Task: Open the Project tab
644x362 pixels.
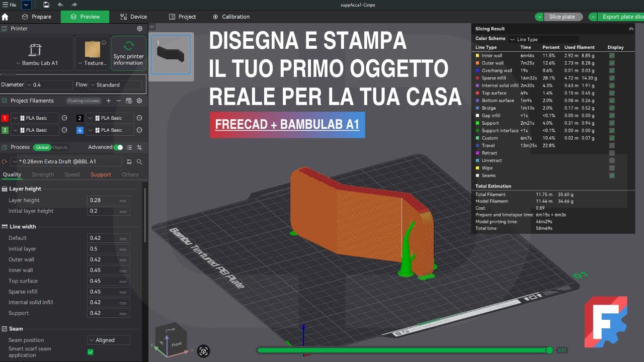Action: 182,17
